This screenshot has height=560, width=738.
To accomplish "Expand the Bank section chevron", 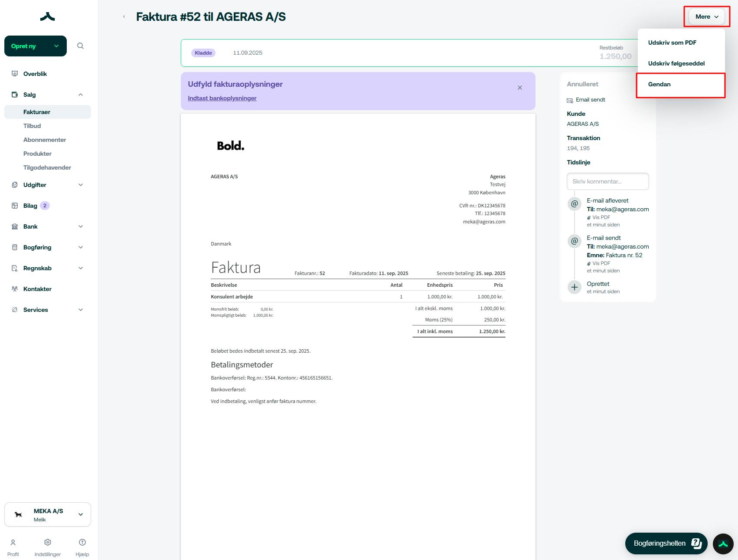I will click(81, 226).
